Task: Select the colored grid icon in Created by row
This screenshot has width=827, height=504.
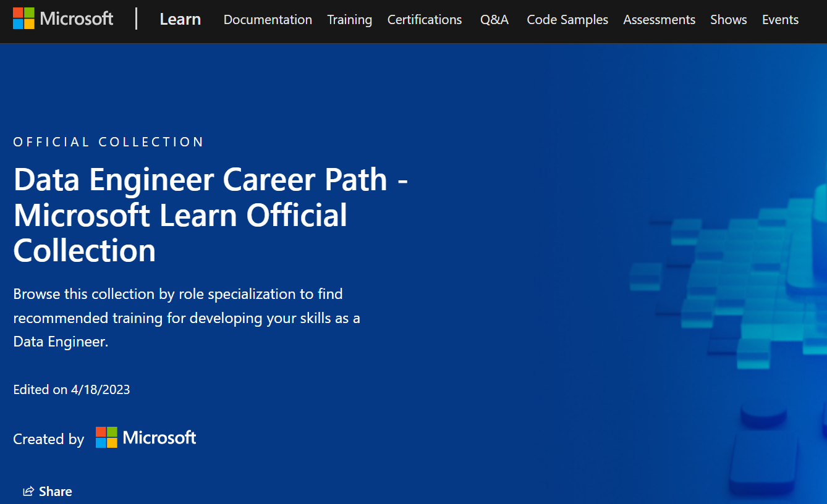Action: pyautogui.click(x=105, y=437)
